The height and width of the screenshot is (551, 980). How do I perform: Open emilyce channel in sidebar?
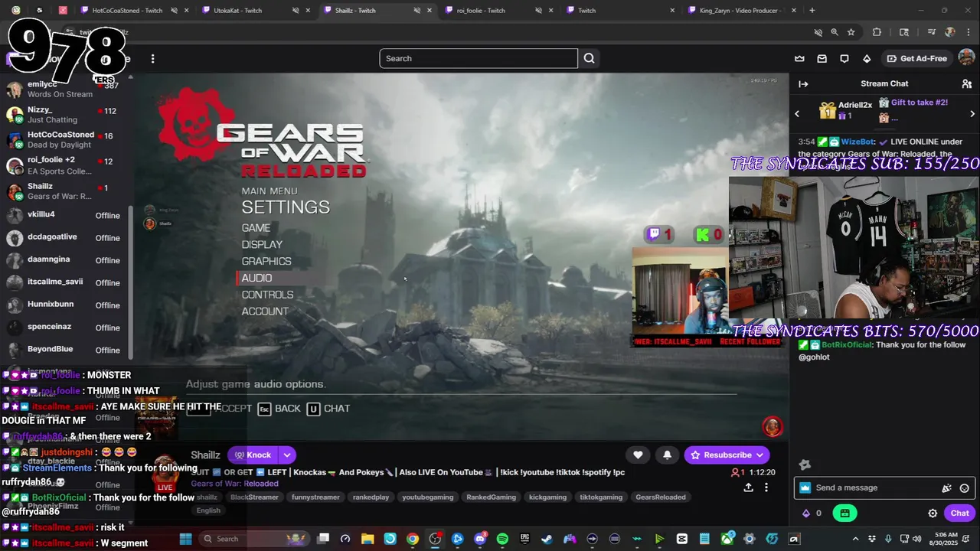coord(65,90)
